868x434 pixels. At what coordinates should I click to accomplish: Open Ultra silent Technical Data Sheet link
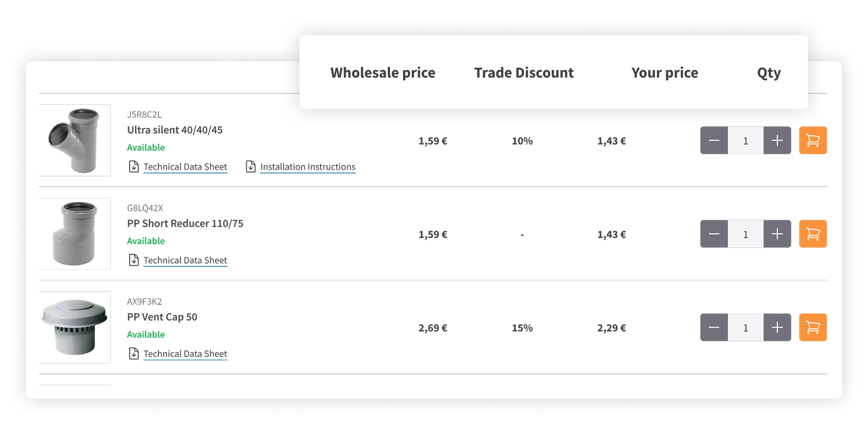tap(185, 167)
